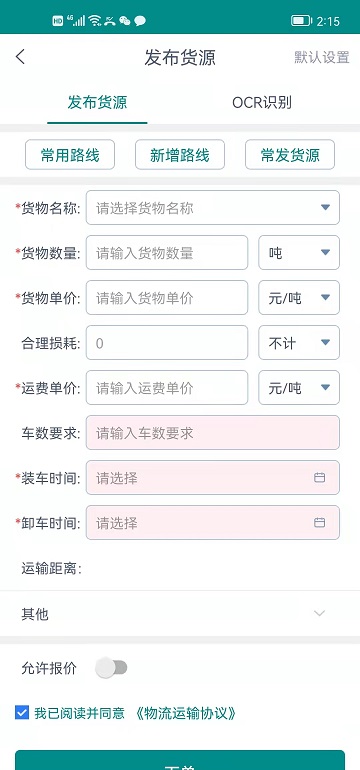Select the 发布货源 tab
The width and height of the screenshot is (360, 770).
(x=97, y=103)
